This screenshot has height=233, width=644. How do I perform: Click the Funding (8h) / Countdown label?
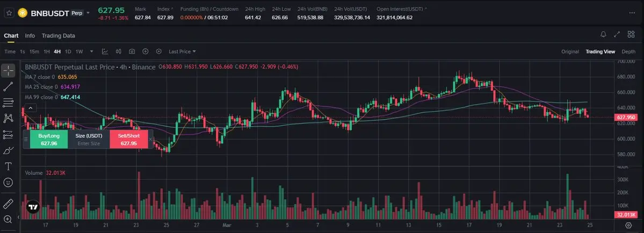coord(209,9)
